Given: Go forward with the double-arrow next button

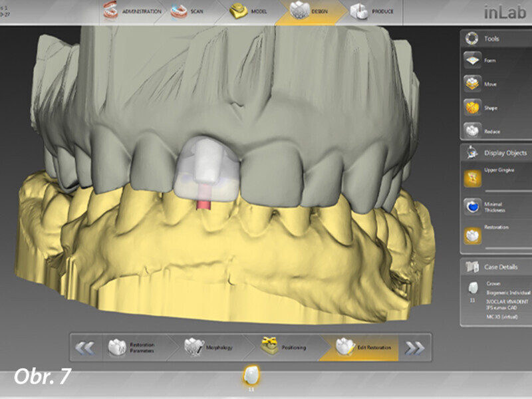Looking at the screenshot, I should click(x=414, y=347).
